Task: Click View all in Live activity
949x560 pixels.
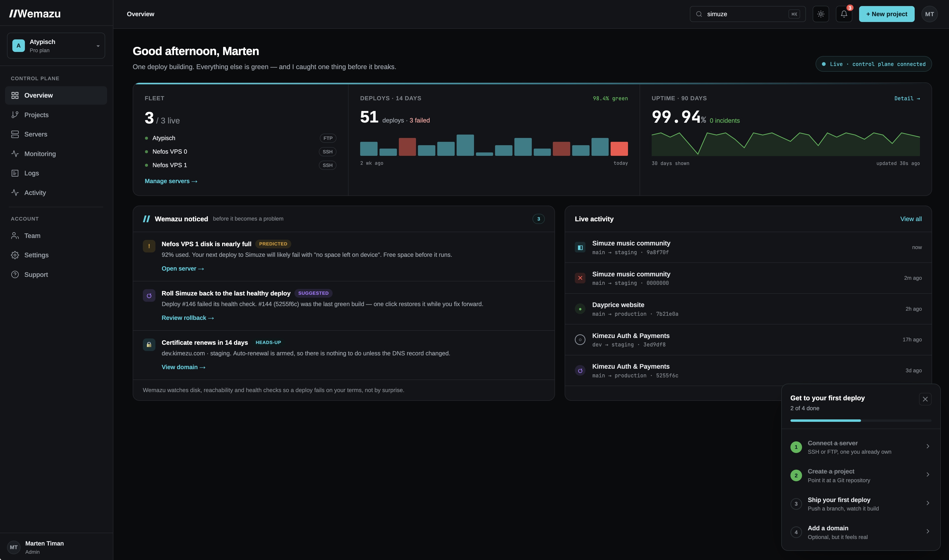Action: tap(911, 219)
